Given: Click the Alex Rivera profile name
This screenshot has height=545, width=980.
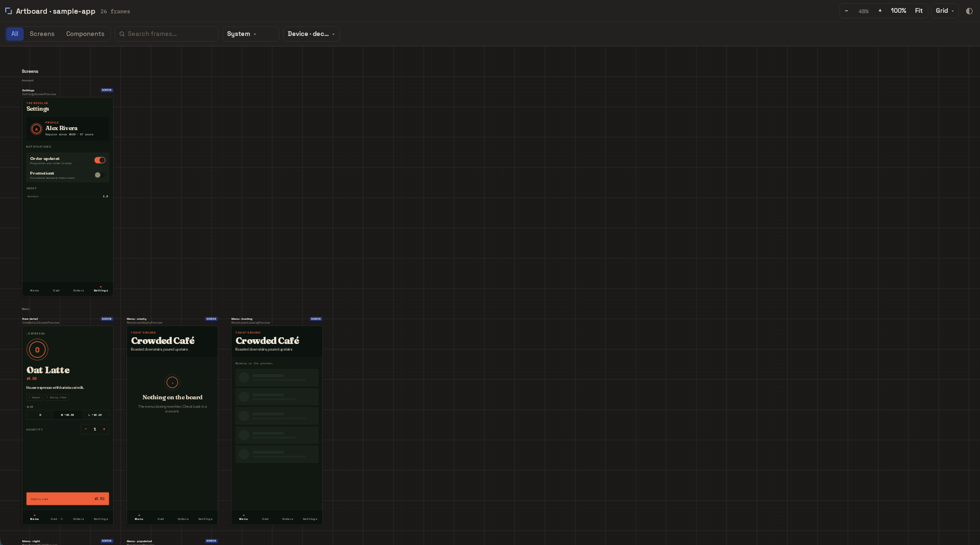Looking at the screenshot, I should 62,128.
